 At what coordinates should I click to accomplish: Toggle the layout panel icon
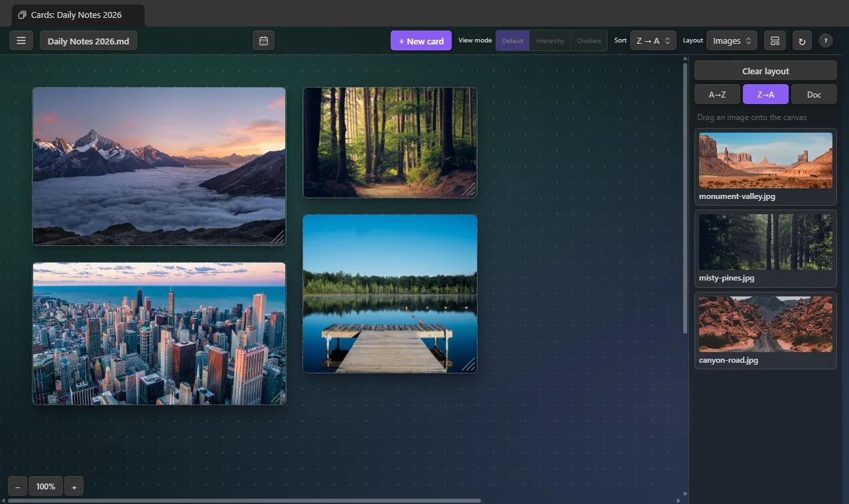(775, 41)
